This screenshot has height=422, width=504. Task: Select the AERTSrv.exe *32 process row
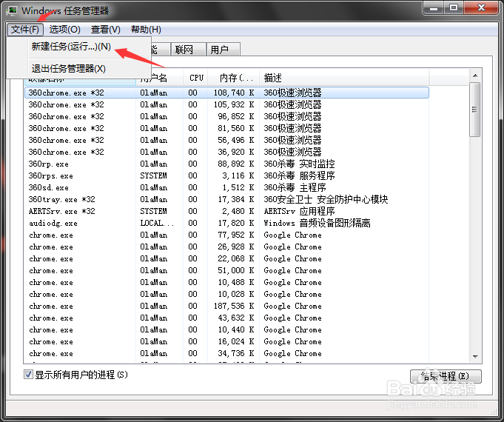226,211
